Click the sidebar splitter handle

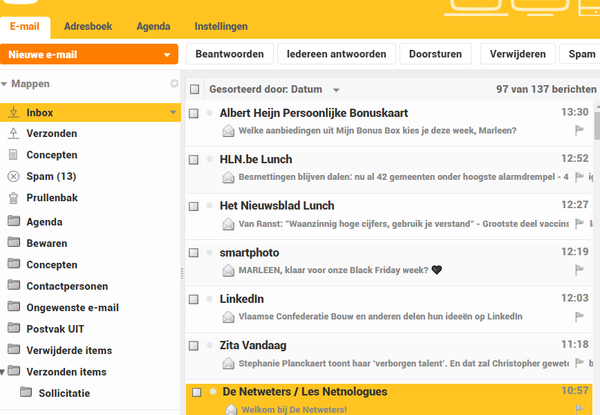coord(182,273)
